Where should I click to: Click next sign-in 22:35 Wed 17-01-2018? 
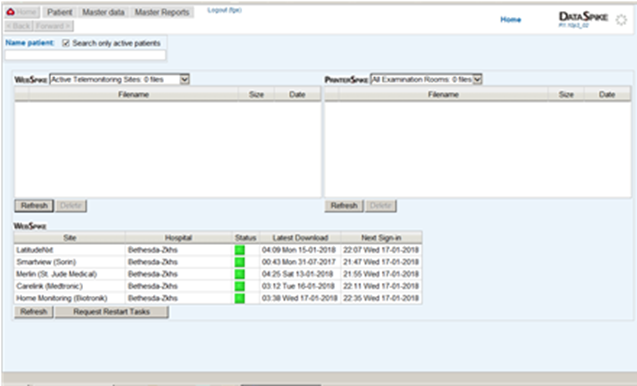(381, 299)
